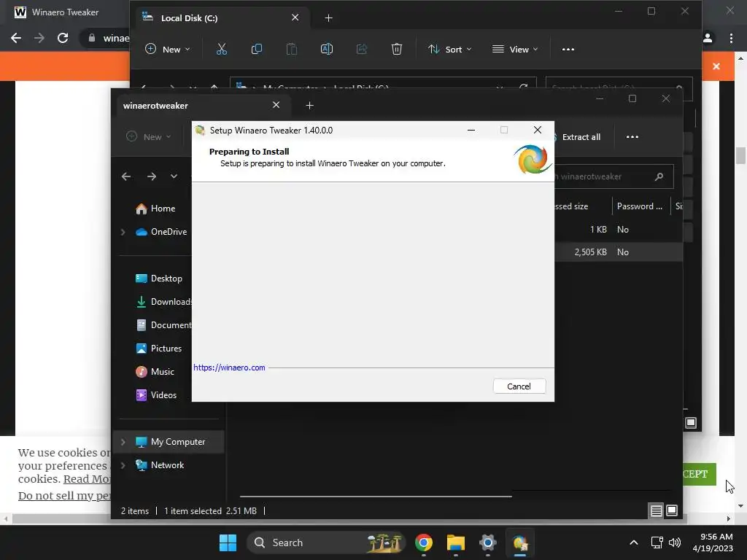
Task: Click the Delete trash icon in Local Disk toolbar
Action: 396,49
